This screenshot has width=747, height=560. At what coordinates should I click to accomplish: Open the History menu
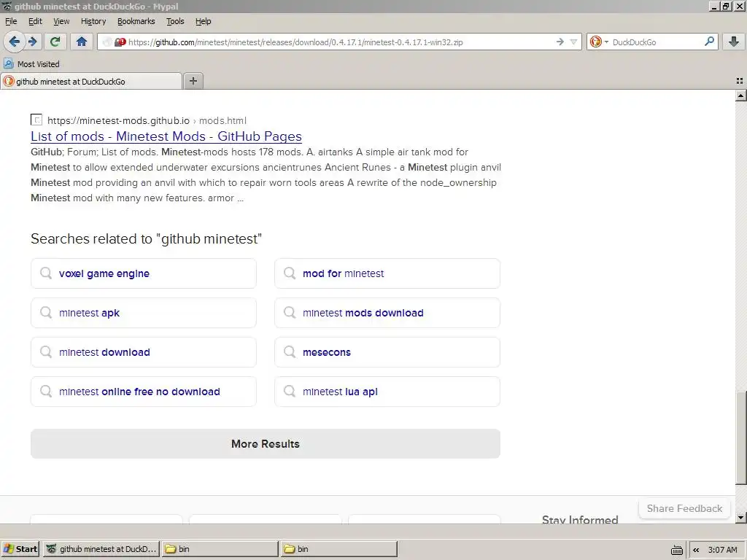coord(93,21)
